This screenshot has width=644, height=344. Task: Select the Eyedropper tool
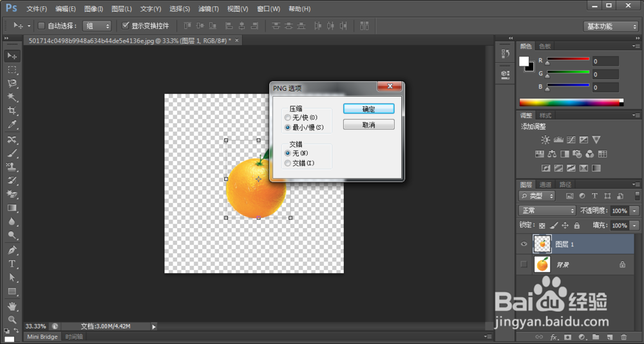[x=12, y=124]
